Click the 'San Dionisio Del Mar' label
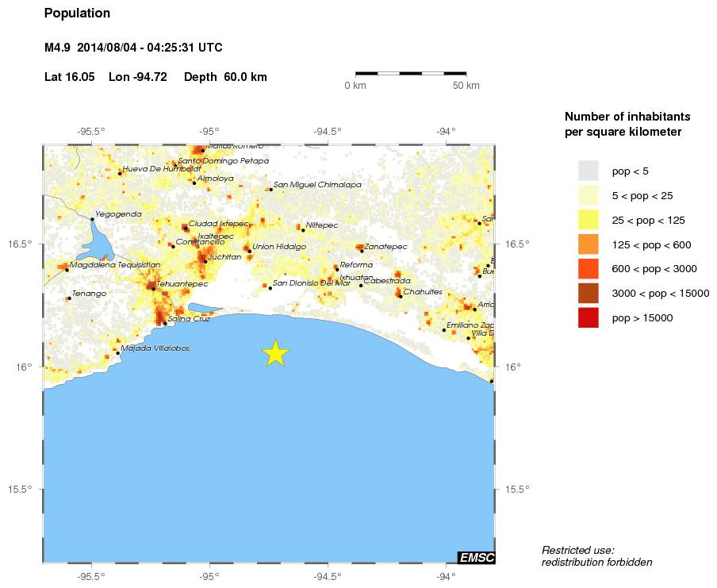Screen dimensions: 717x588 coord(312,283)
